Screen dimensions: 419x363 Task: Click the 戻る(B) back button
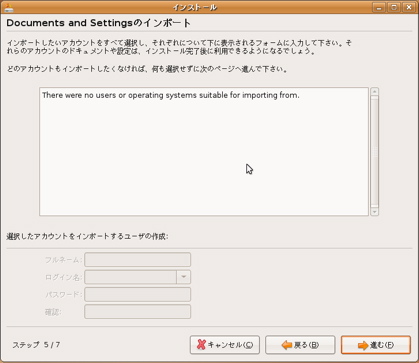pos(300,345)
